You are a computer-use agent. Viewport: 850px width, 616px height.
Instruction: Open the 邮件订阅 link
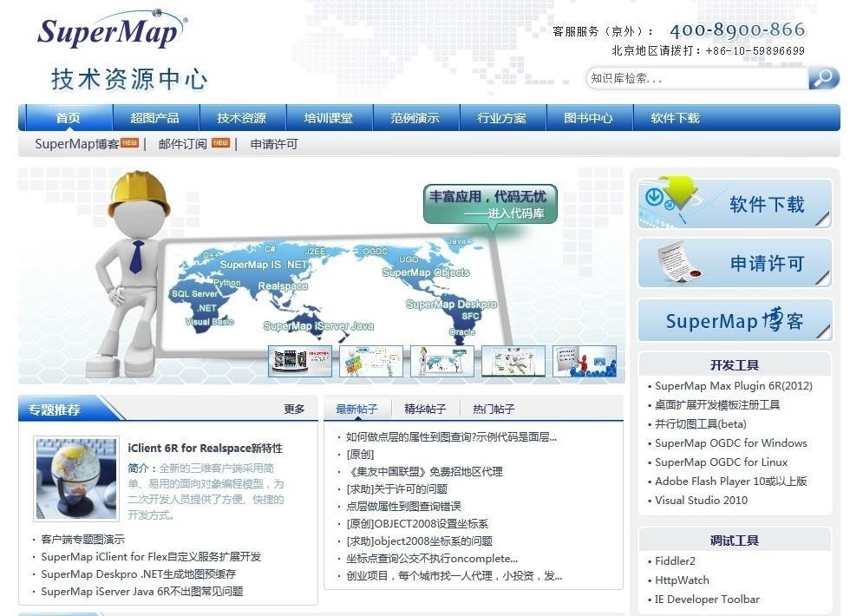pyautogui.click(x=183, y=144)
